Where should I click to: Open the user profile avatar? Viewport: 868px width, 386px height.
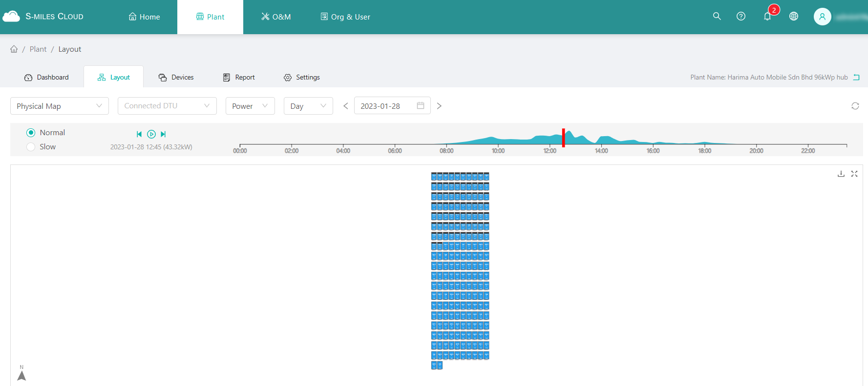pos(822,17)
